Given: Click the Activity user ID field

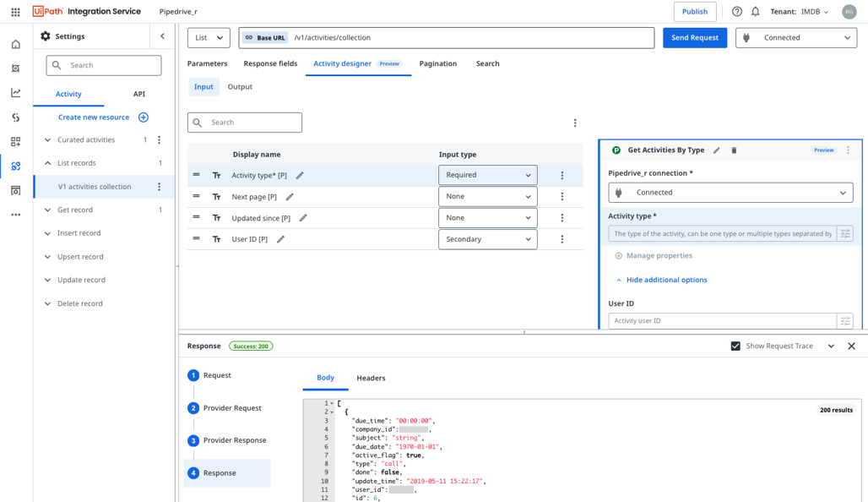Looking at the screenshot, I should click(x=723, y=321).
